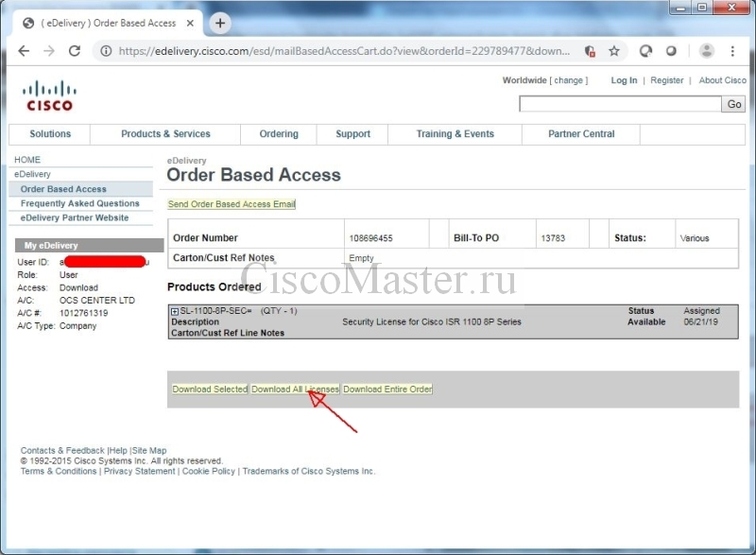
Task: Click the Access value Download
Action: click(78, 287)
